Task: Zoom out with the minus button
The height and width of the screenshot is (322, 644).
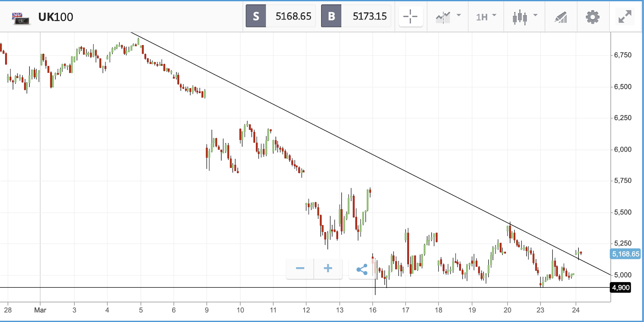Action: coord(300,268)
